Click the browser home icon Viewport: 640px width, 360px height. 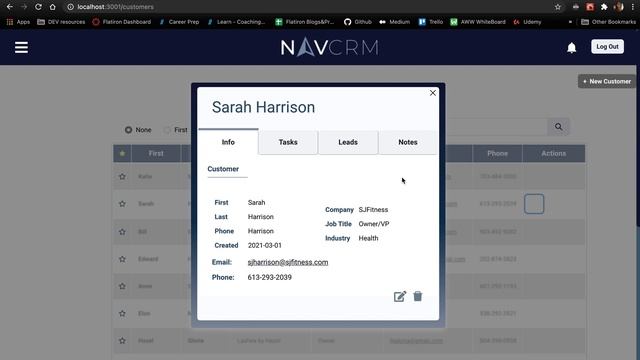(52, 7)
